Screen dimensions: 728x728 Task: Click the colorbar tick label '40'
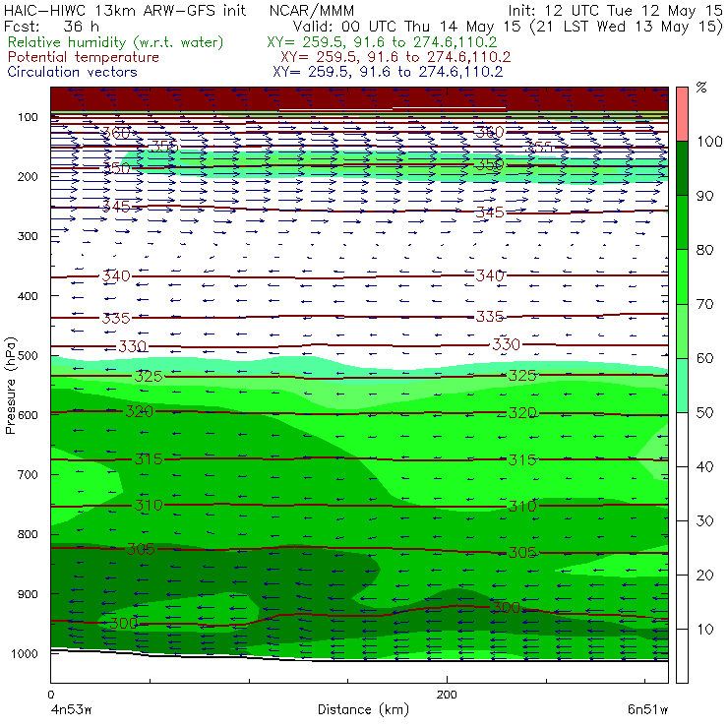[704, 466]
